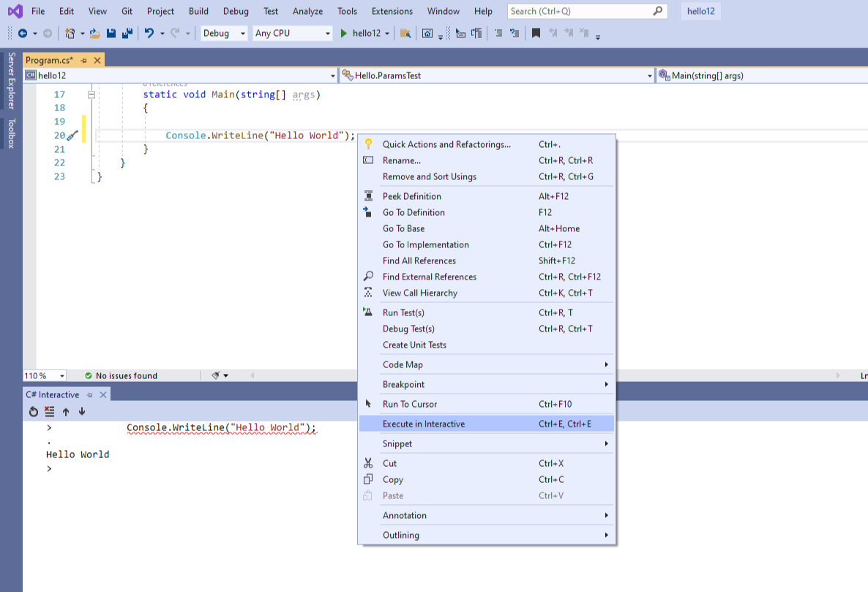The height and width of the screenshot is (592, 868).
Task: Clear the C# Interactive screen
Action: click(x=50, y=411)
